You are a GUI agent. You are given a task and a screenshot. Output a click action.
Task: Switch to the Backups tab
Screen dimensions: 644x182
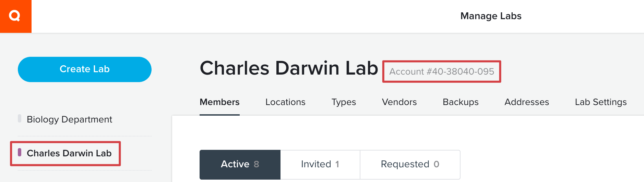461,102
